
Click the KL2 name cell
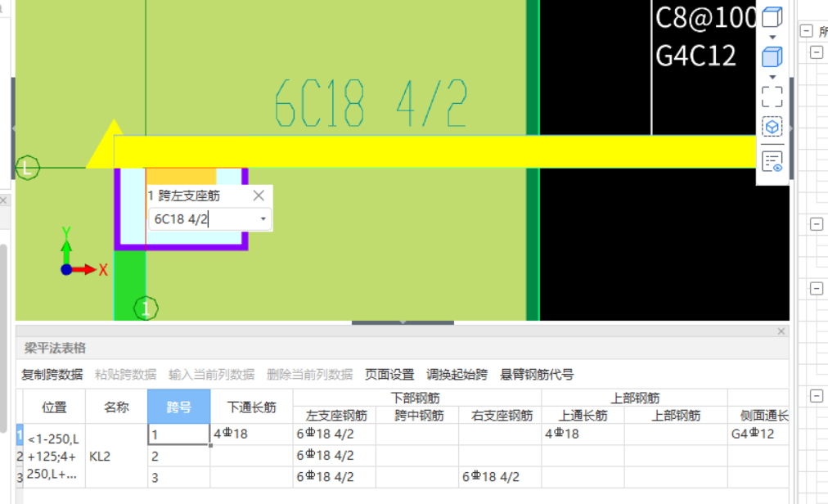click(116, 456)
